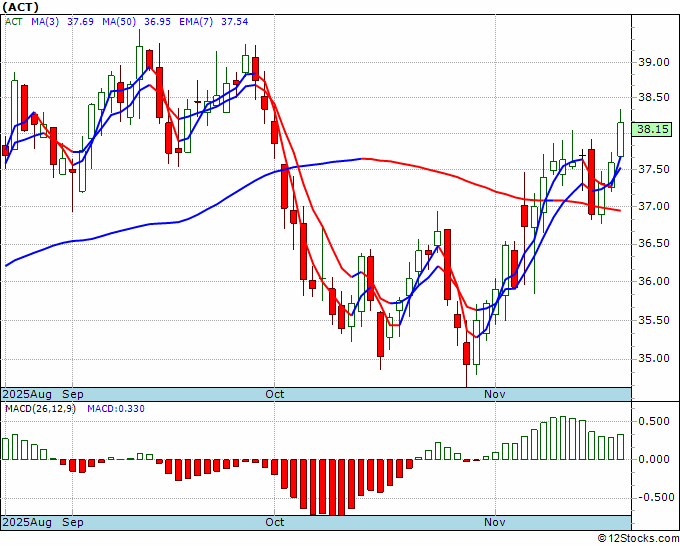Click 2025Aug on the price chart timeline
The image size is (680, 546).
coord(27,394)
